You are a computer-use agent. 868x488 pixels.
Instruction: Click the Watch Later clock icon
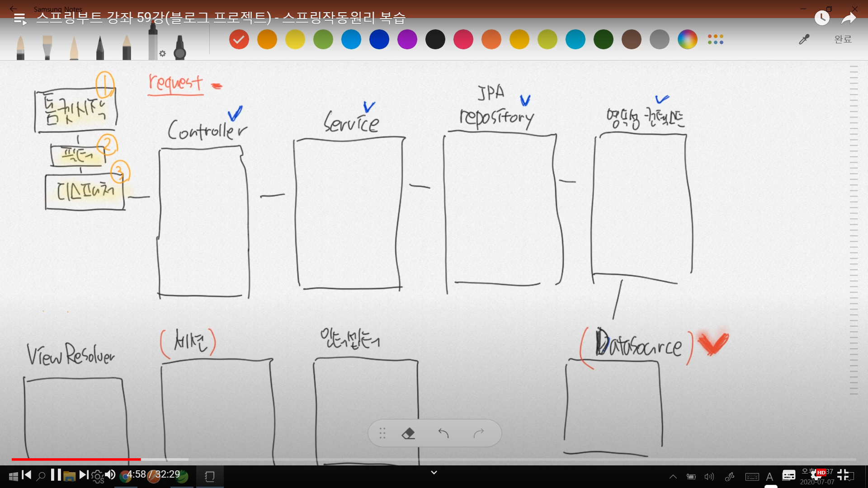822,18
